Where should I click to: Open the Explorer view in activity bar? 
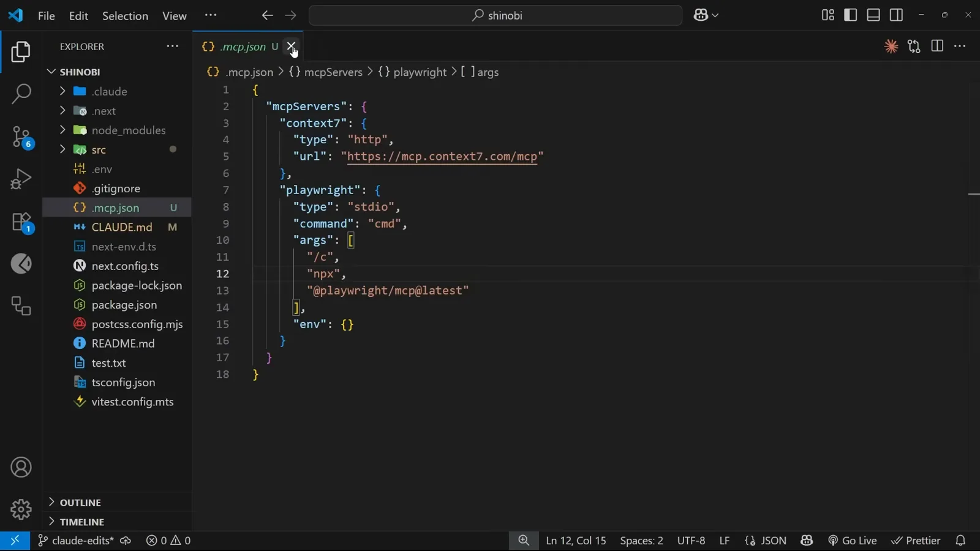click(x=21, y=52)
